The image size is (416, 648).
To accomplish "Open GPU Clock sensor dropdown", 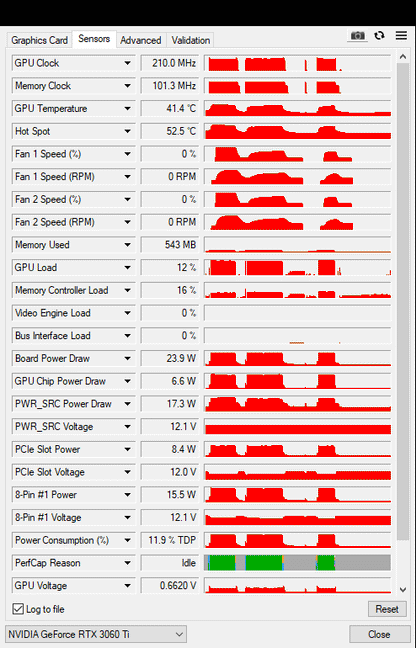I will click(x=127, y=63).
